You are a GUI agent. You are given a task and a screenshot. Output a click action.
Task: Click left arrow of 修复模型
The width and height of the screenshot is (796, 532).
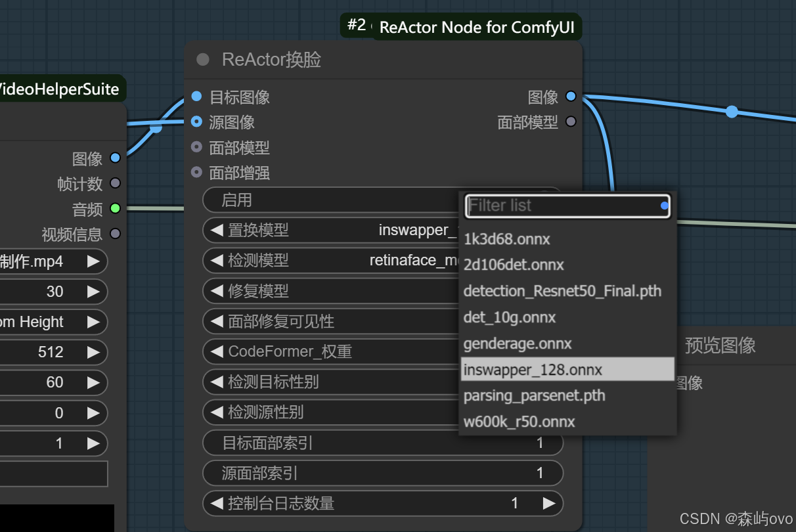click(x=217, y=290)
